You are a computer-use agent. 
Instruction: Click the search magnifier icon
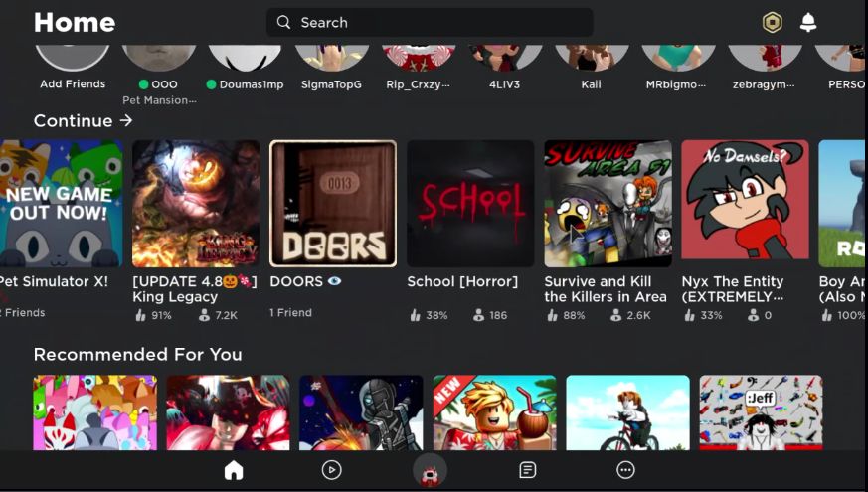coord(284,22)
